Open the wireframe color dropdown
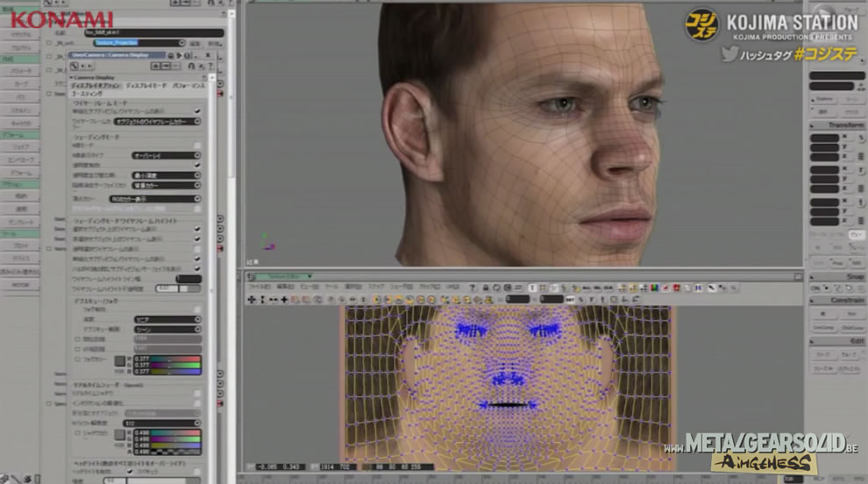 tap(158, 121)
